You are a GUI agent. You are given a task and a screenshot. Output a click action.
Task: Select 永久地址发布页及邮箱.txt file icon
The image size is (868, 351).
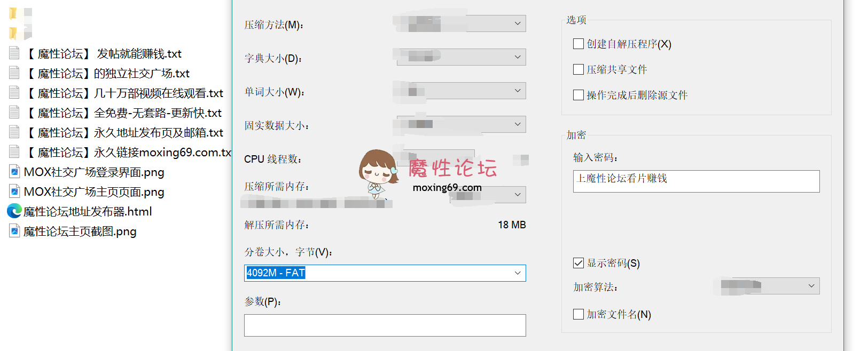tap(14, 132)
